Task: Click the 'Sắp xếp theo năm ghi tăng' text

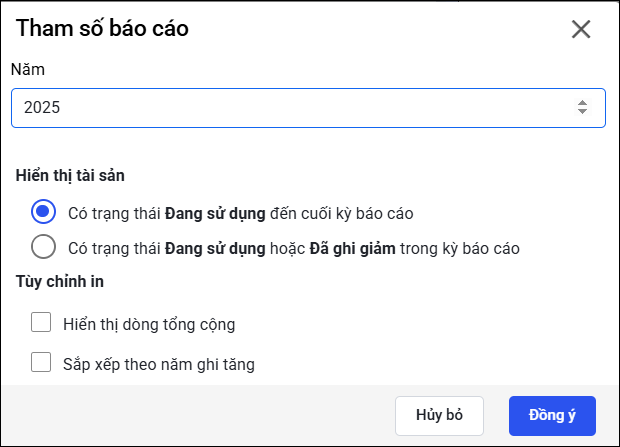Action: tap(158, 364)
